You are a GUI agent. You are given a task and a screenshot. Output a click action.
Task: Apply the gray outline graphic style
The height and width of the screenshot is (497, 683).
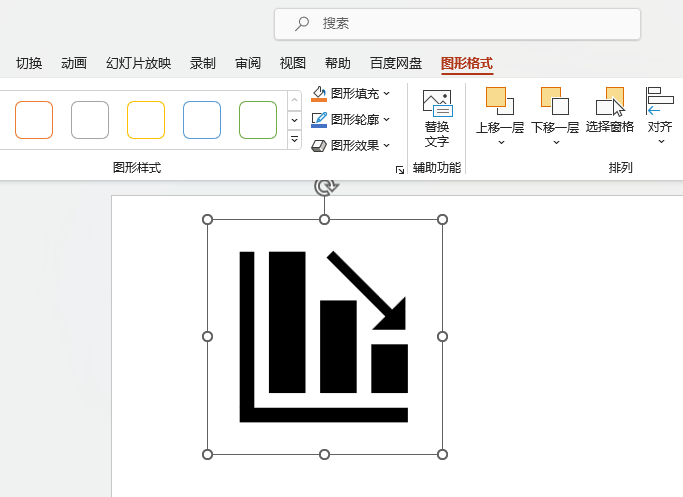tap(90, 120)
